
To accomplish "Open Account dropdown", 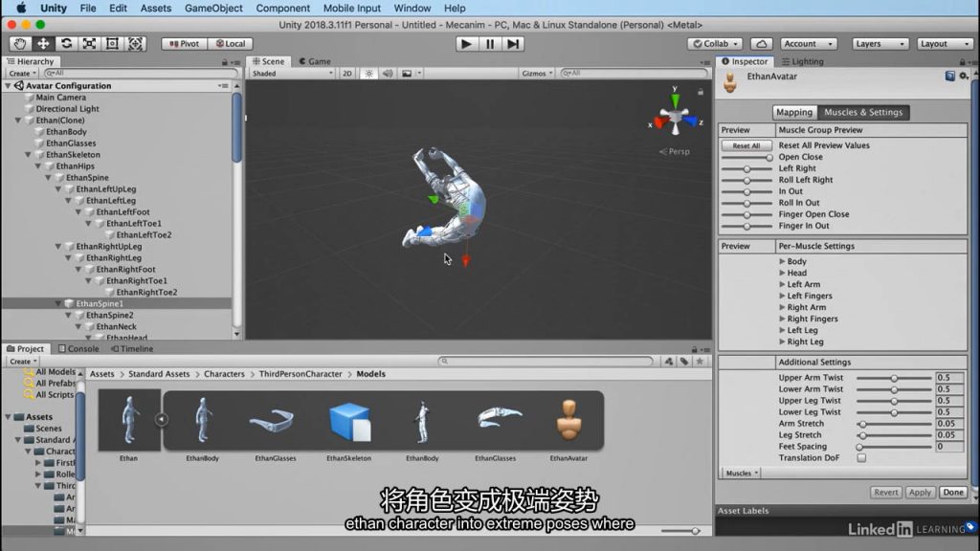I will pyautogui.click(x=808, y=44).
